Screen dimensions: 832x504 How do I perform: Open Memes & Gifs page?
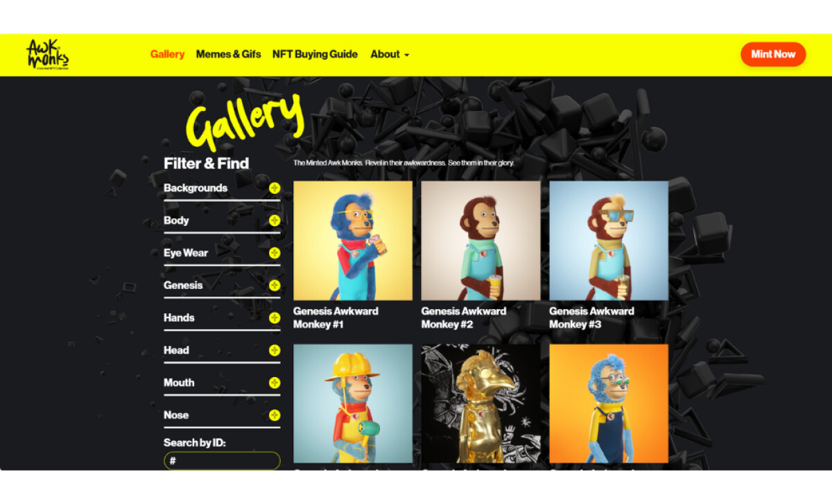click(x=228, y=54)
